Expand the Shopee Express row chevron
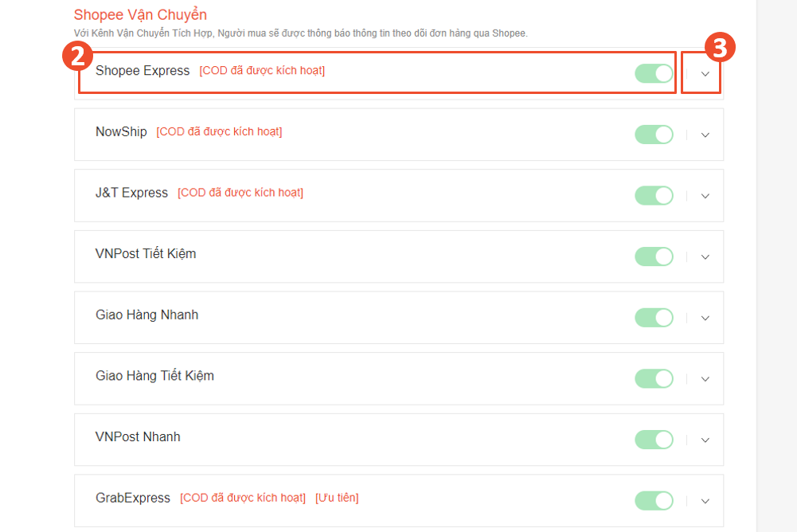This screenshot has height=532, width=797. 705,74
